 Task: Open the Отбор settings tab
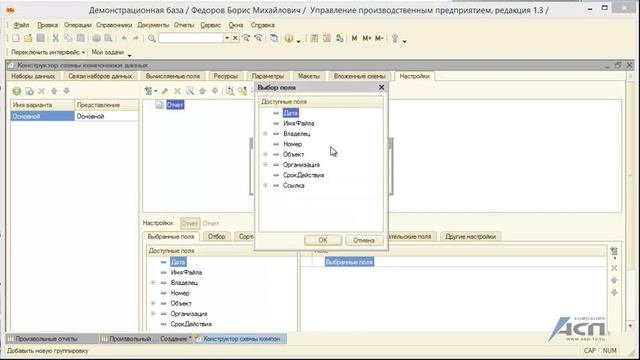click(x=216, y=236)
